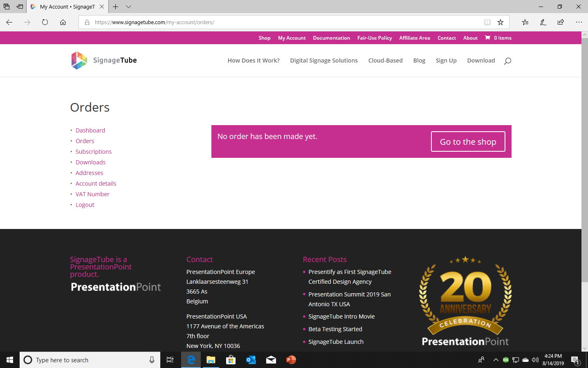Open Mail app from taskbar
The height and width of the screenshot is (368, 588).
(x=271, y=360)
